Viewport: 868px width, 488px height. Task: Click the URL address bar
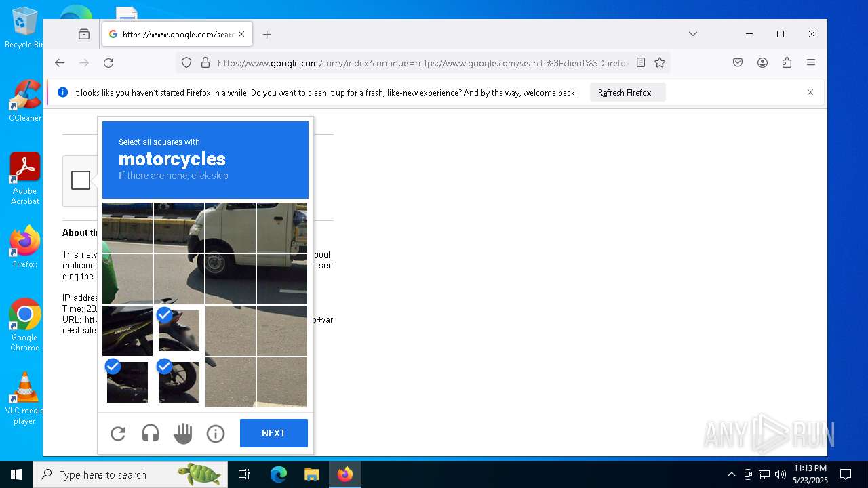click(x=423, y=63)
